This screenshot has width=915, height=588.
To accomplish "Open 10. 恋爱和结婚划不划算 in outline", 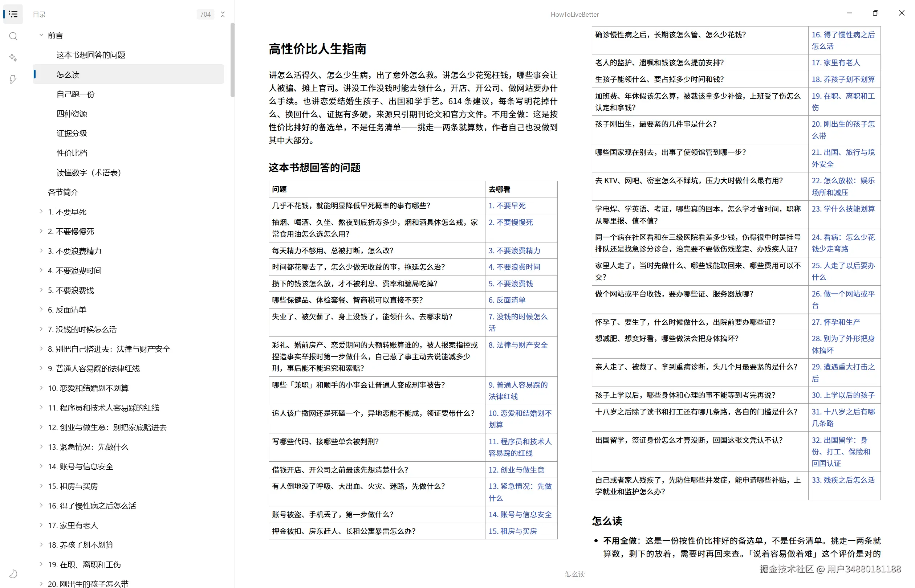I will tap(88, 388).
